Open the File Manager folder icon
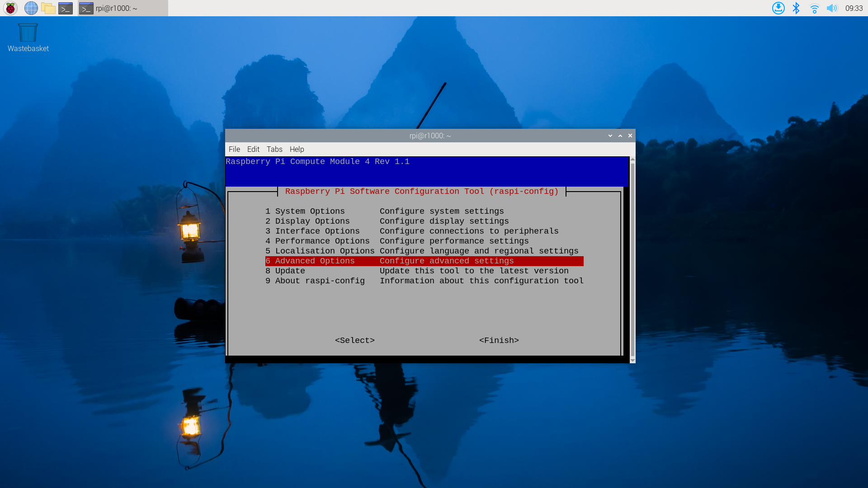 coord(48,8)
